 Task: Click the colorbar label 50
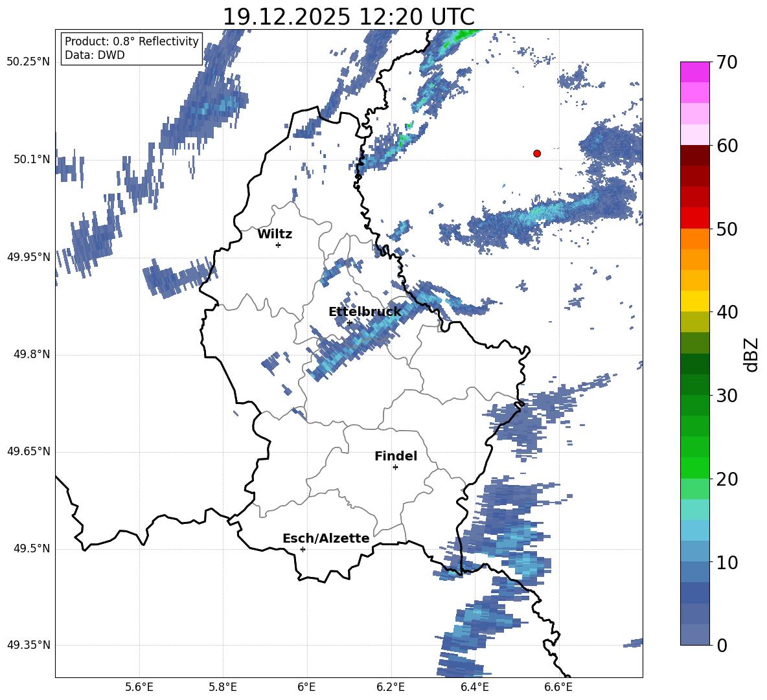point(727,229)
